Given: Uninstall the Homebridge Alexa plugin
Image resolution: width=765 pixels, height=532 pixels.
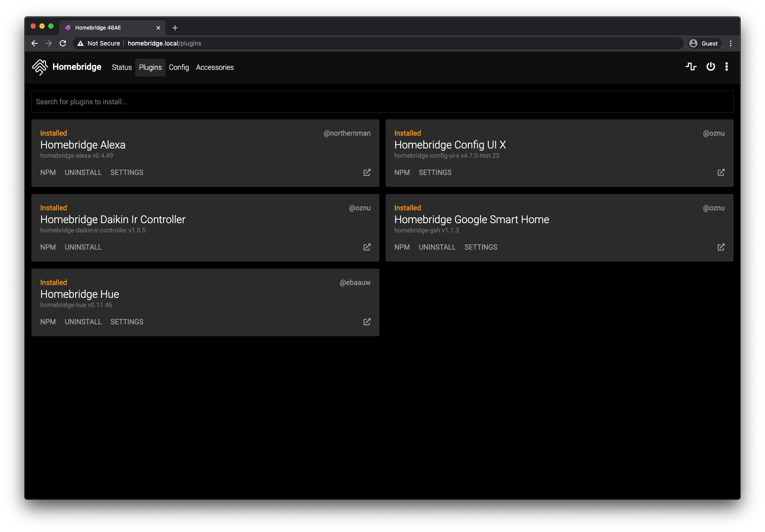Looking at the screenshot, I should (83, 172).
